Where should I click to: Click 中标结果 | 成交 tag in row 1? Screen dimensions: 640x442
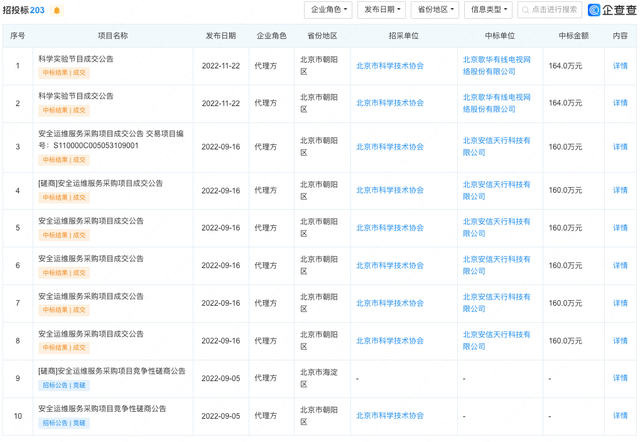click(x=64, y=73)
